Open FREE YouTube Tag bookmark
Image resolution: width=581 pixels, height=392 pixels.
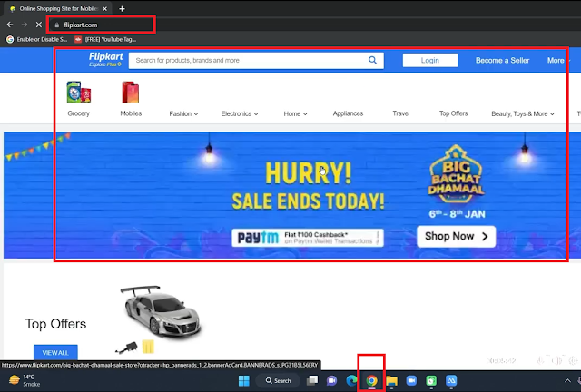coord(105,39)
